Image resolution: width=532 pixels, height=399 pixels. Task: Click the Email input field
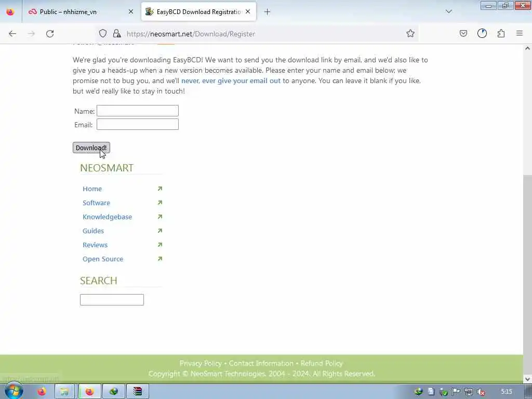(137, 124)
